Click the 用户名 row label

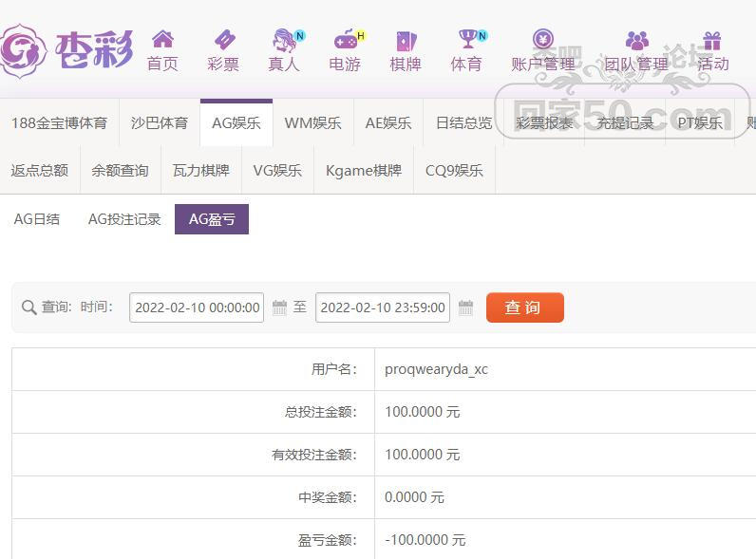pos(333,369)
